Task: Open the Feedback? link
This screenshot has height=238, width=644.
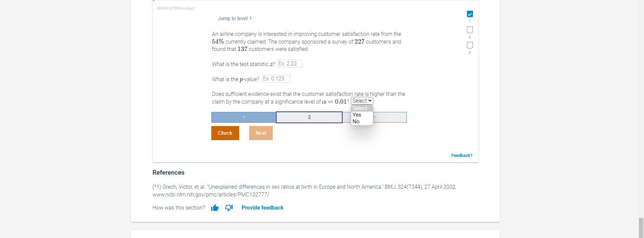Action: [462, 155]
